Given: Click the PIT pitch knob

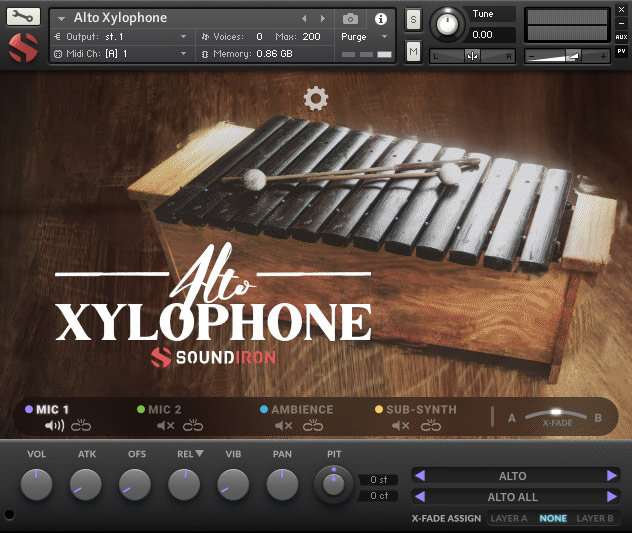Looking at the screenshot, I should (x=333, y=484).
